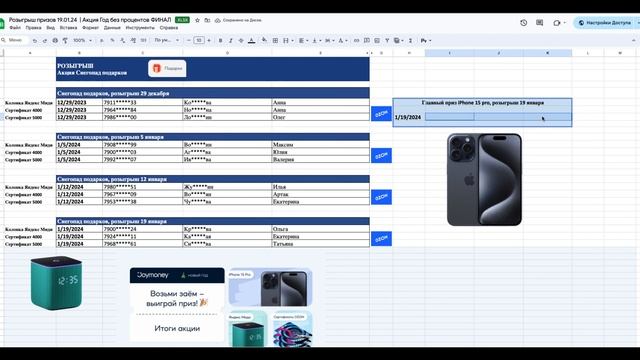Click the insert comment icon
The image size is (640, 360).
[367, 40]
